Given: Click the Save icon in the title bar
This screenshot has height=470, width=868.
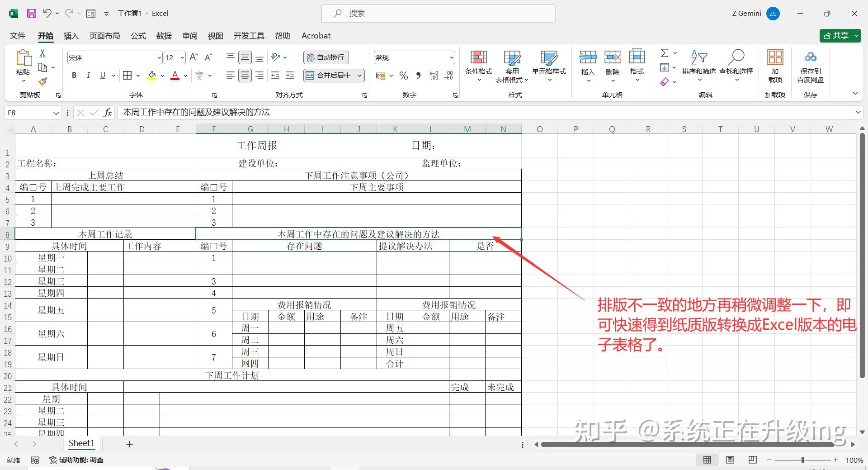Looking at the screenshot, I should (x=31, y=14).
